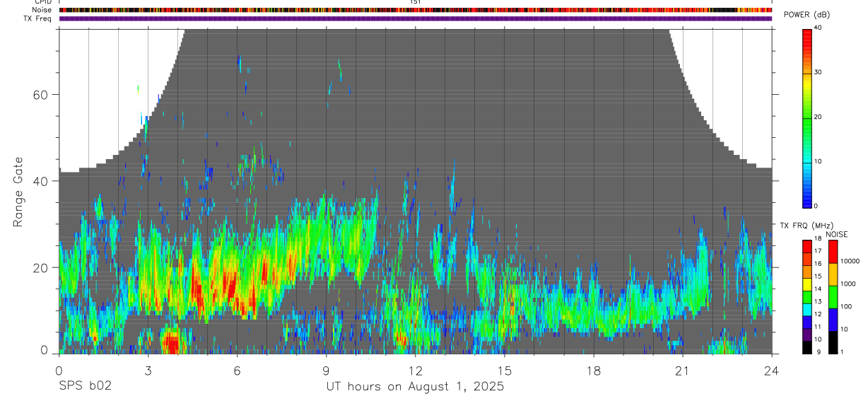
Task: Click the SPS b02 station label
Action: [x=84, y=387]
